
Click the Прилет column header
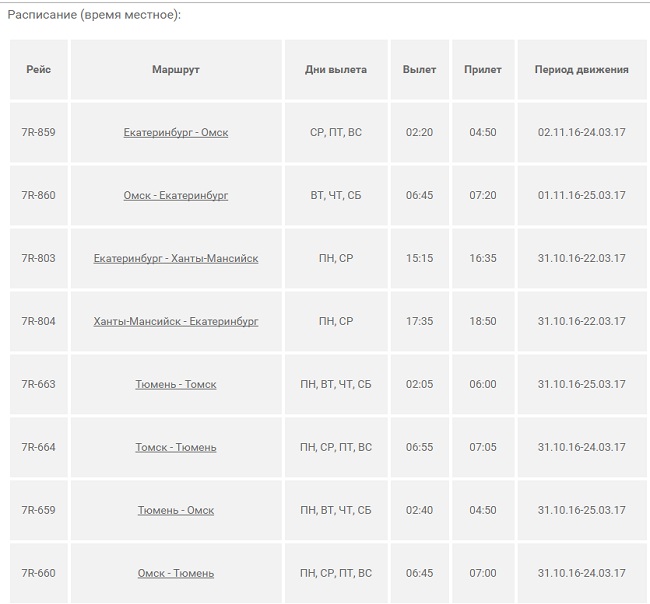click(483, 70)
